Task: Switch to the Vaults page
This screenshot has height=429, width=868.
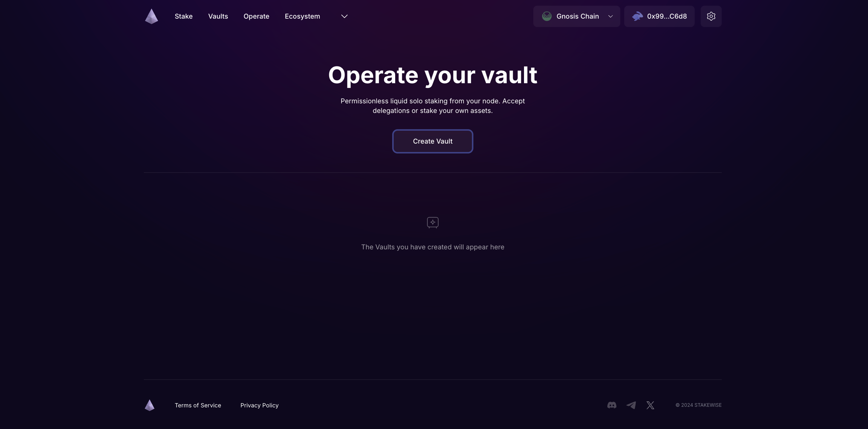Action: (218, 16)
